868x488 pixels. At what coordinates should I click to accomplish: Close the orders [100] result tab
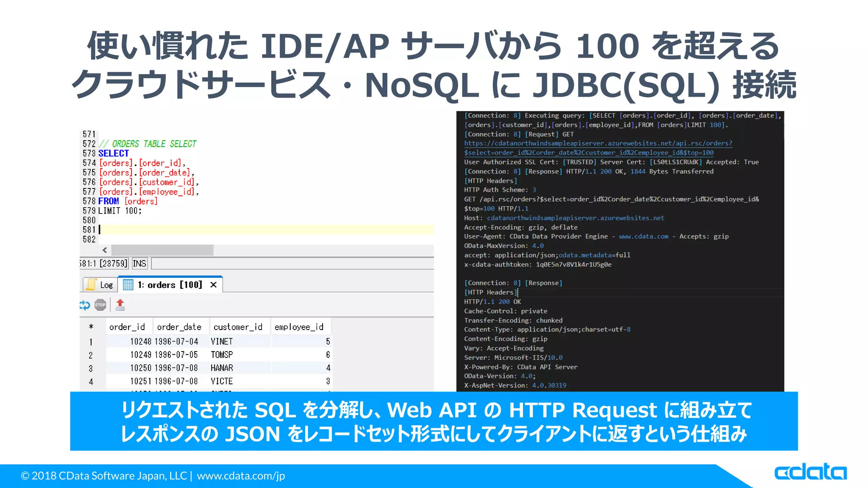click(x=214, y=285)
